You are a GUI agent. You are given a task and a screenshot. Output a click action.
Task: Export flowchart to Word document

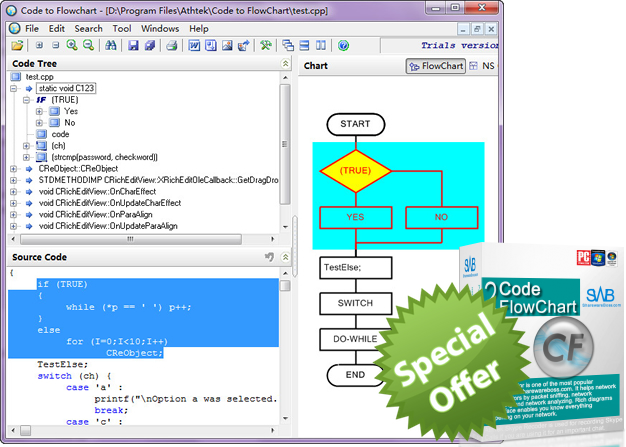[194, 45]
